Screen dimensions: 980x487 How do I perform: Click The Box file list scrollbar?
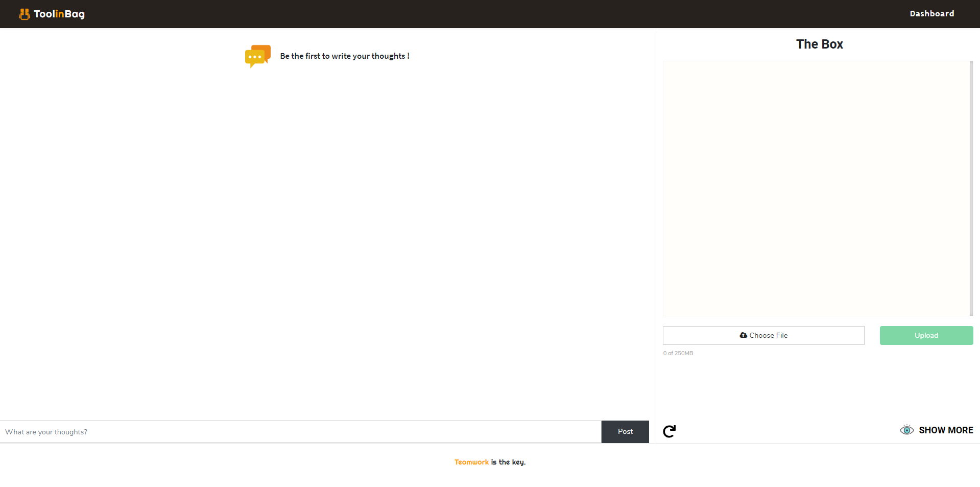click(971, 189)
